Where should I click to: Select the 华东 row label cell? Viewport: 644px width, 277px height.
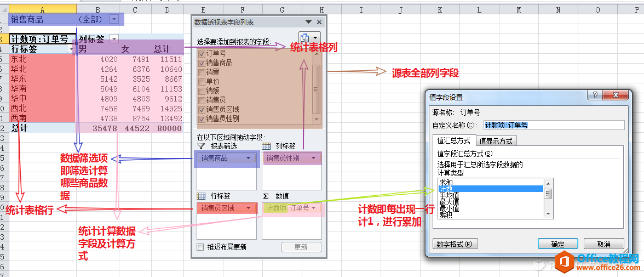(x=43, y=78)
